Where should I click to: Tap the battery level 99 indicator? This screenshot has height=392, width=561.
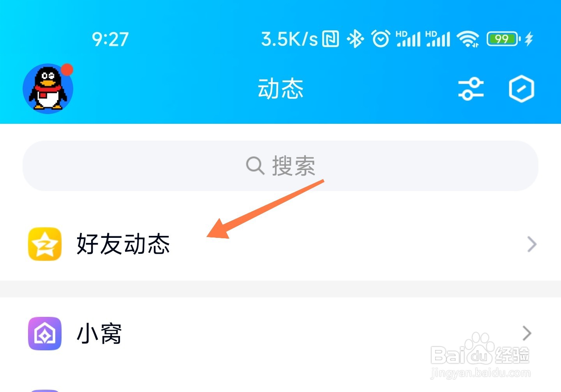[x=503, y=39]
